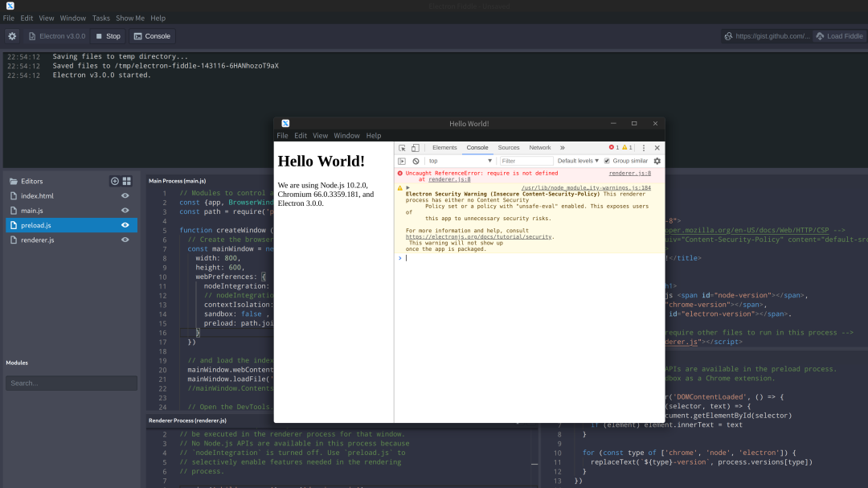Show more DevTools tabs with the chevron
The width and height of the screenshot is (868, 488).
point(563,148)
